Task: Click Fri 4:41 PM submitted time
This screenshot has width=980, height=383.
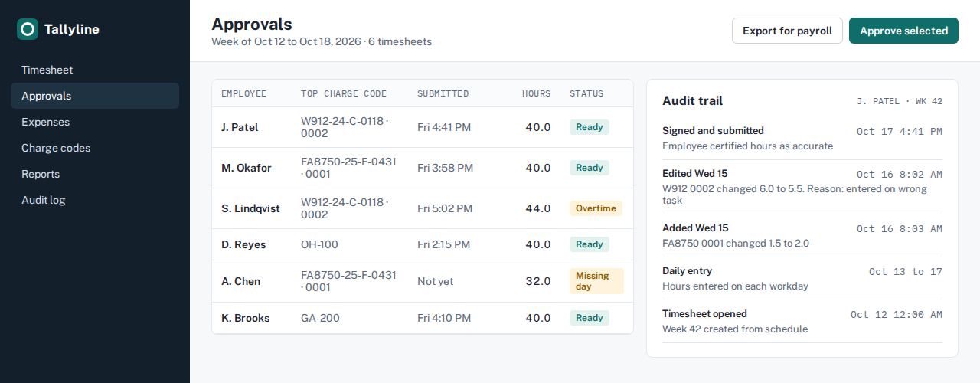Action: pyautogui.click(x=444, y=127)
